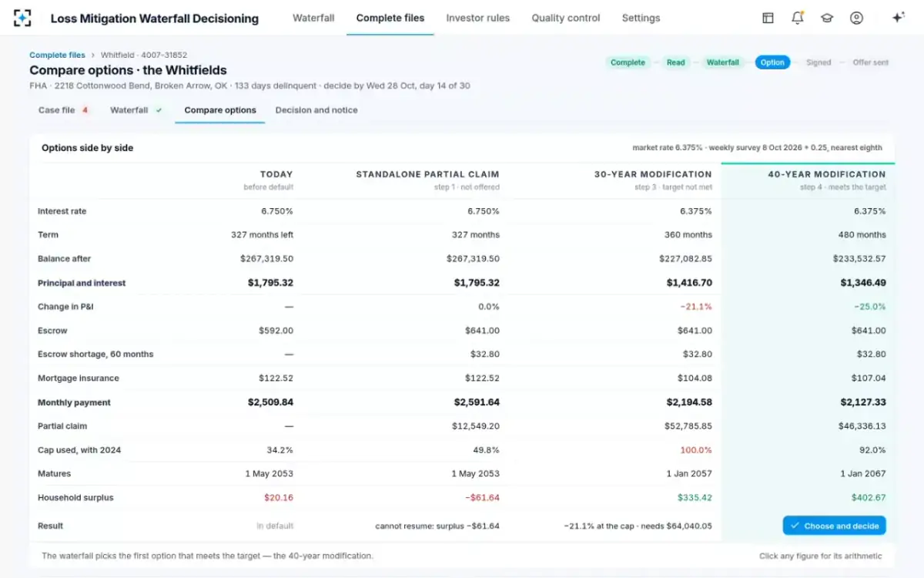Click the $402.67 household surplus figure

coord(869,498)
